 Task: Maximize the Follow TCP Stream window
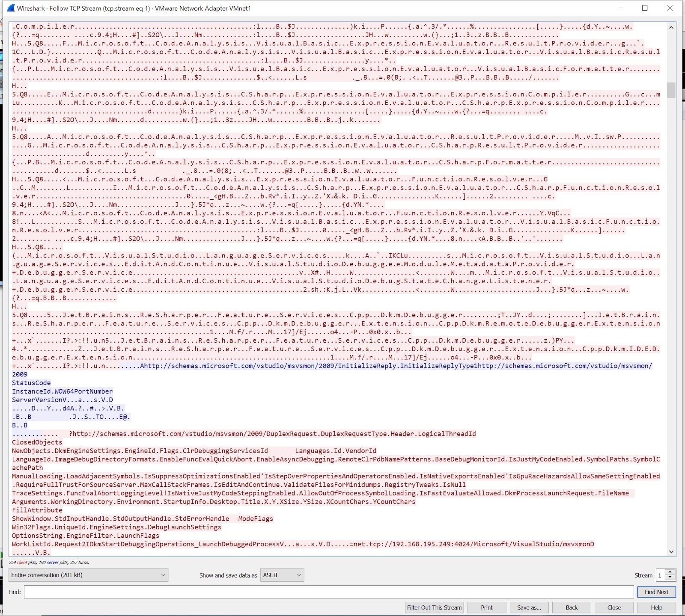(645, 8)
